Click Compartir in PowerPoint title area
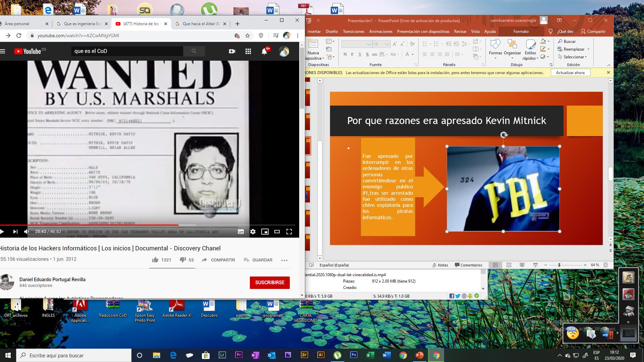 click(x=593, y=32)
